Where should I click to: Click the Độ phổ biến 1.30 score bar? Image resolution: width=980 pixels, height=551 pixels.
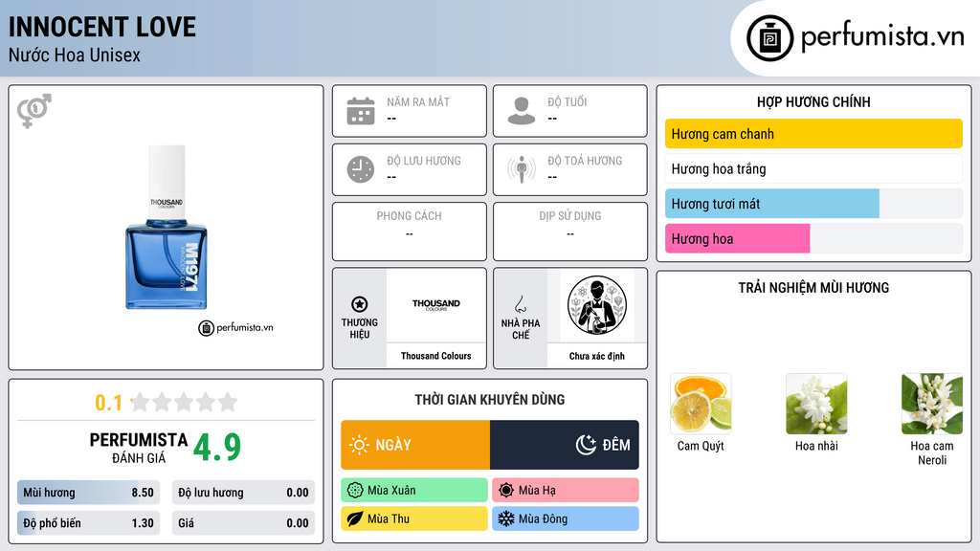89,523
